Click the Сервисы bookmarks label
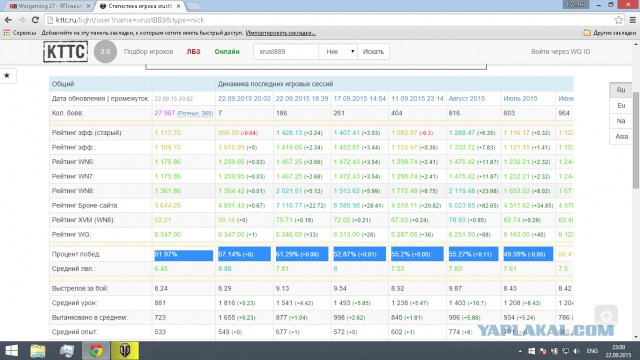The width and height of the screenshot is (640, 360). pos(24,33)
